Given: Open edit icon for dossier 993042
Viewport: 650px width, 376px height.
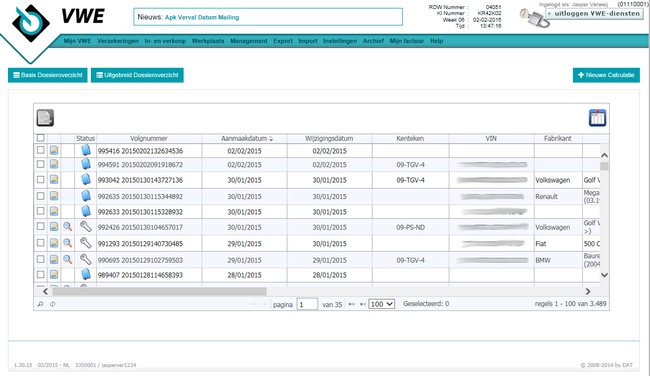Looking at the screenshot, I should coord(54,180).
